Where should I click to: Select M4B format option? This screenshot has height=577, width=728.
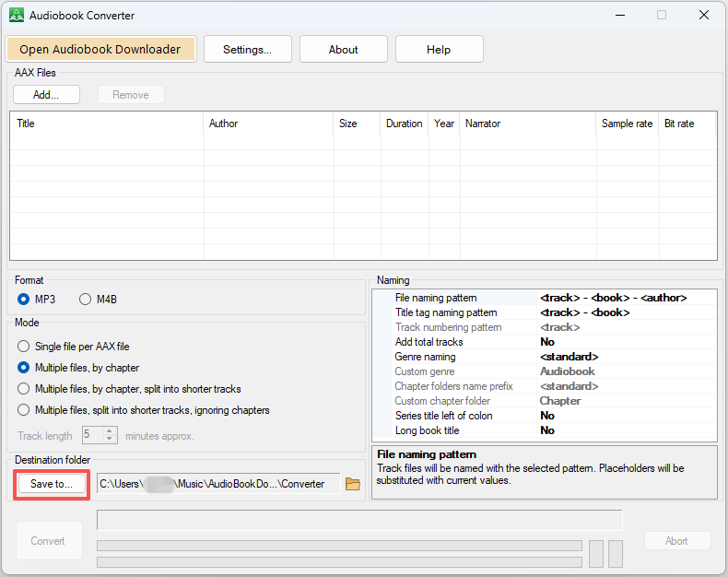click(x=86, y=300)
